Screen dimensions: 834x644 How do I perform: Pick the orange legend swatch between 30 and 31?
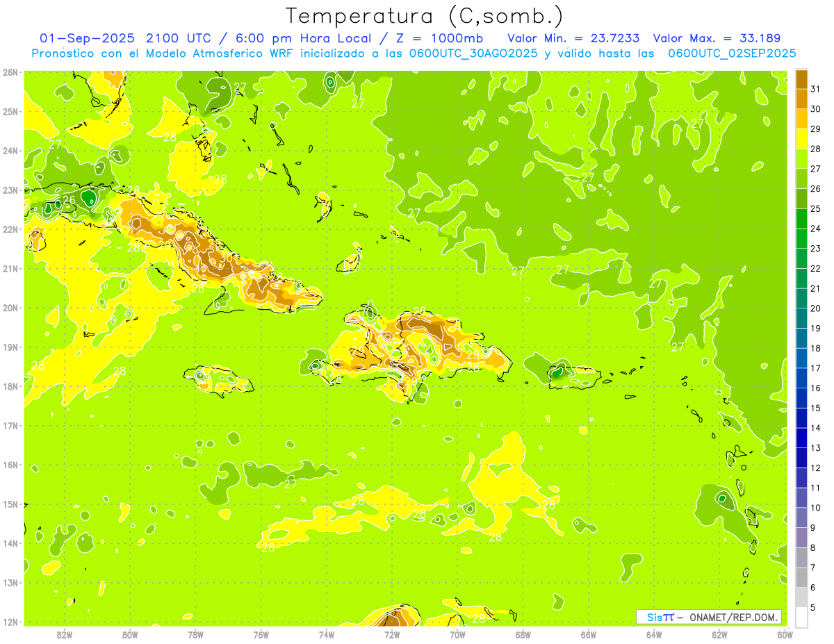pos(801,99)
